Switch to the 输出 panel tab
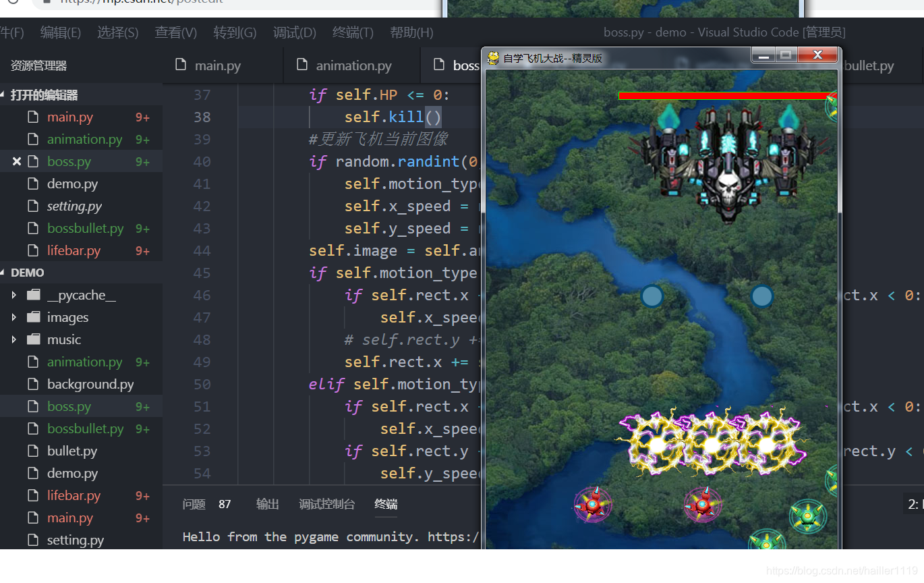This screenshot has height=583, width=924. (x=268, y=504)
